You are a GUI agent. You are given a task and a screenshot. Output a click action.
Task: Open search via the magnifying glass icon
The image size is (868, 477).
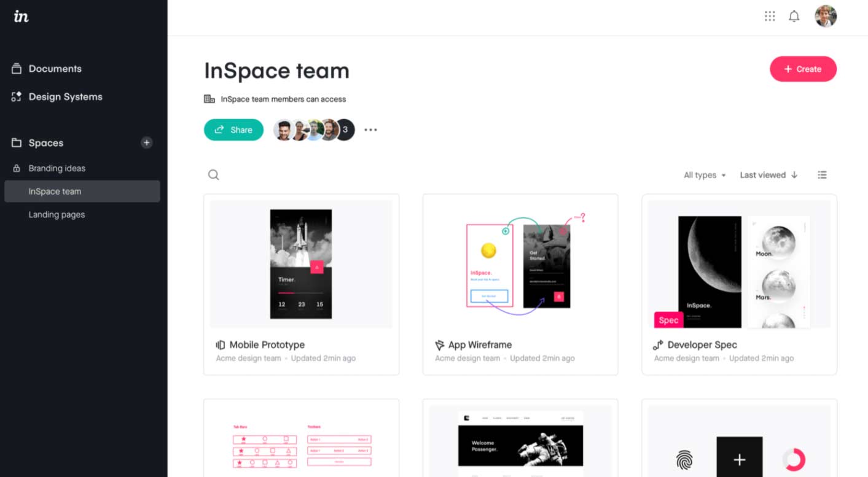click(x=213, y=174)
